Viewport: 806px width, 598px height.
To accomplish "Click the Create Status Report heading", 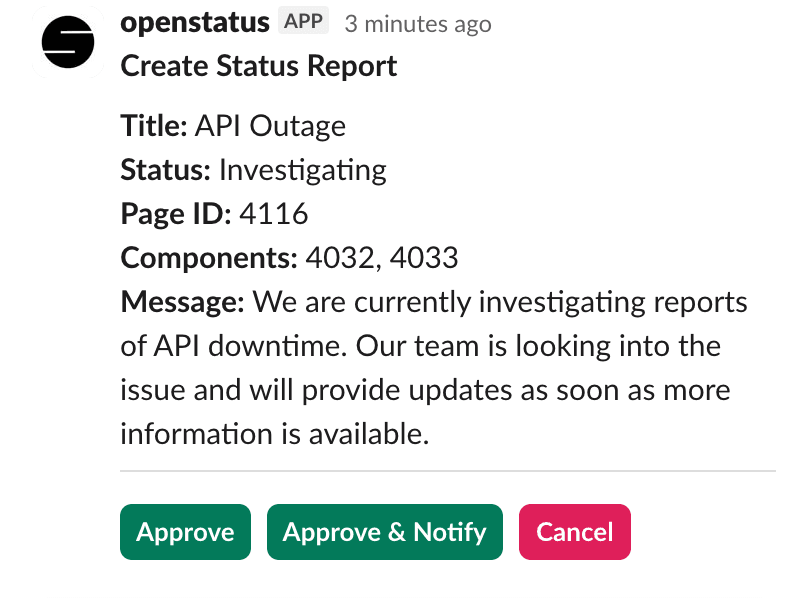I will click(x=258, y=66).
